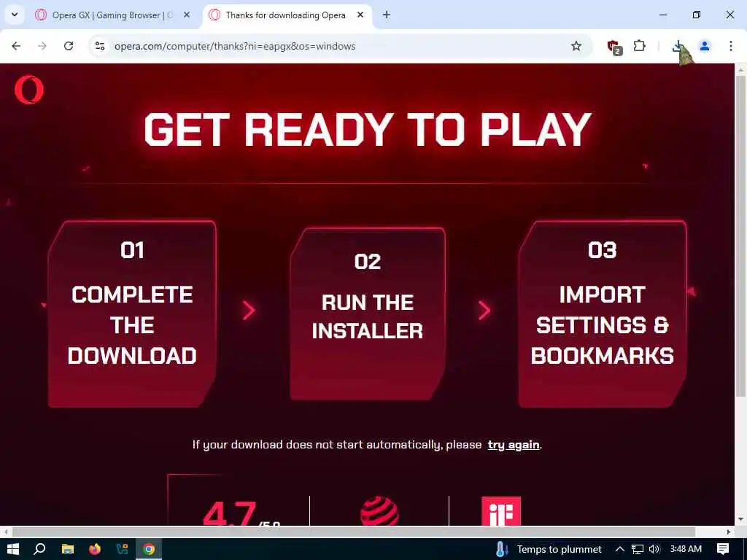Image resolution: width=747 pixels, height=560 pixels.
Task: Click the 4.7 rating figure
Action: (230, 513)
